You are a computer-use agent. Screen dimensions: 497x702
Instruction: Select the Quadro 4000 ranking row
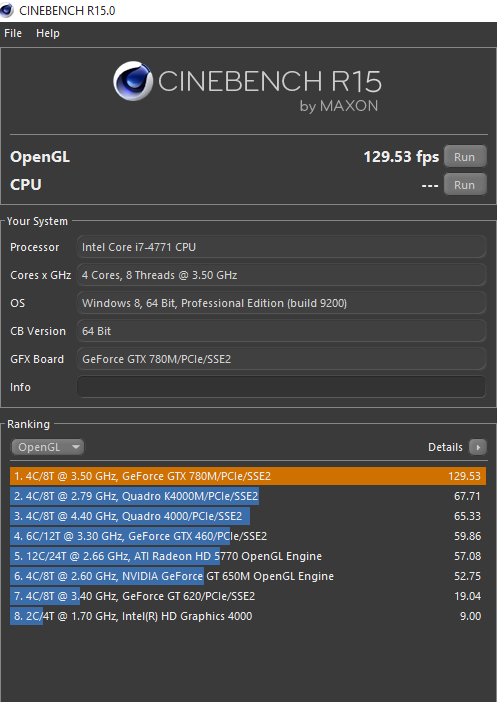click(x=248, y=516)
